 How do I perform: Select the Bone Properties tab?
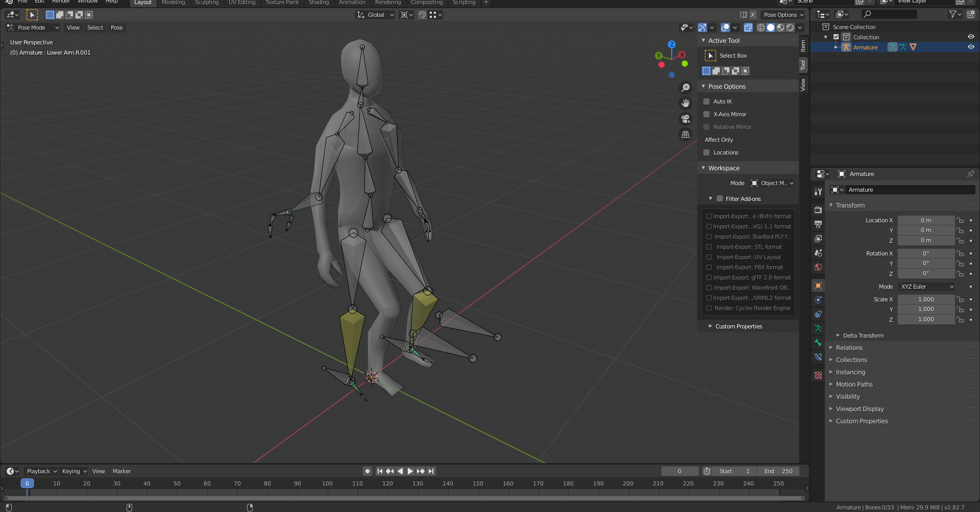pyautogui.click(x=818, y=343)
